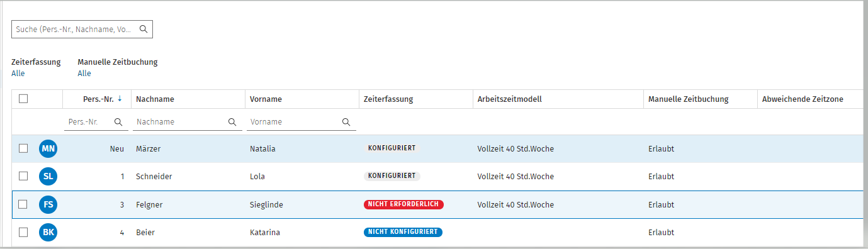Screen dimensions: 868x249
Task: Click the red NICHT ERFORDERLICH status badge
Action: pyautogui.click(x=403, y=204)
